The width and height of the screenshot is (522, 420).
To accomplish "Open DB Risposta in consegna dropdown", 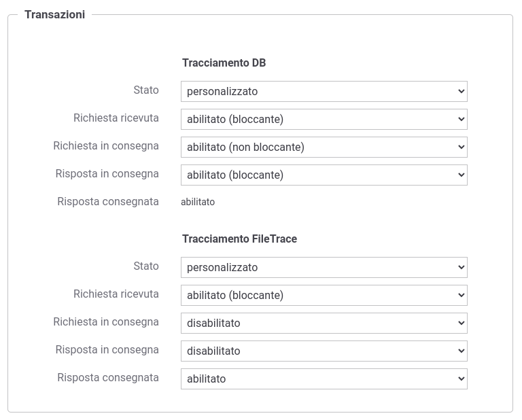I will [324, 175].
